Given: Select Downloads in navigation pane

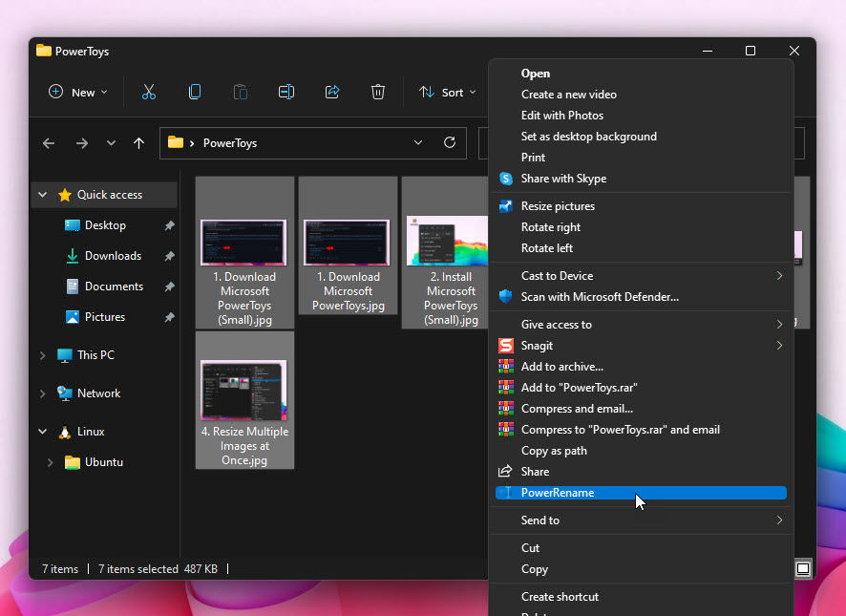Looking at the screenshot, I should [113, 256].
